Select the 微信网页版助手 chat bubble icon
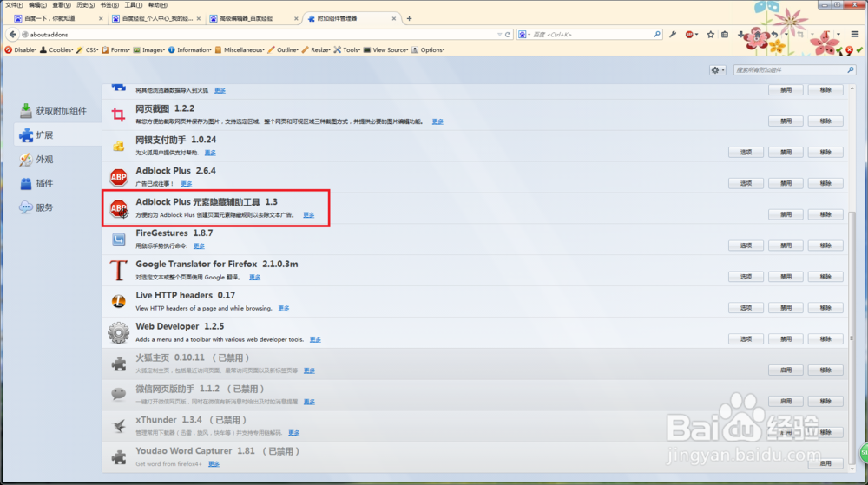This screenshot has width=868, height=485. point(118,394)
